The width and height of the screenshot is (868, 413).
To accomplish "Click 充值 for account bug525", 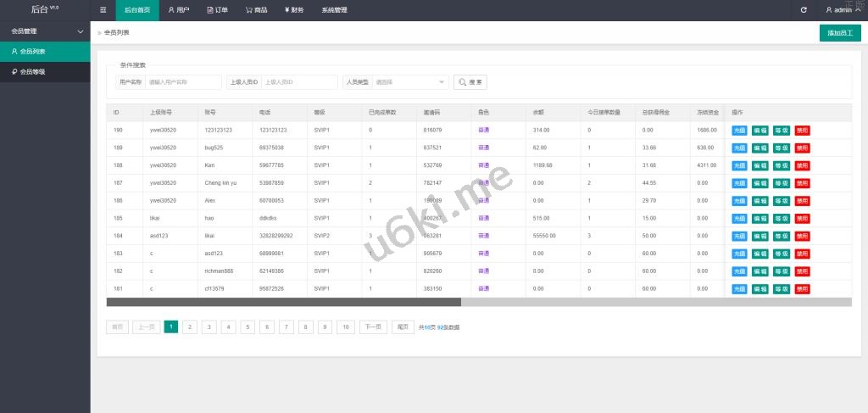I will (738, 148).
